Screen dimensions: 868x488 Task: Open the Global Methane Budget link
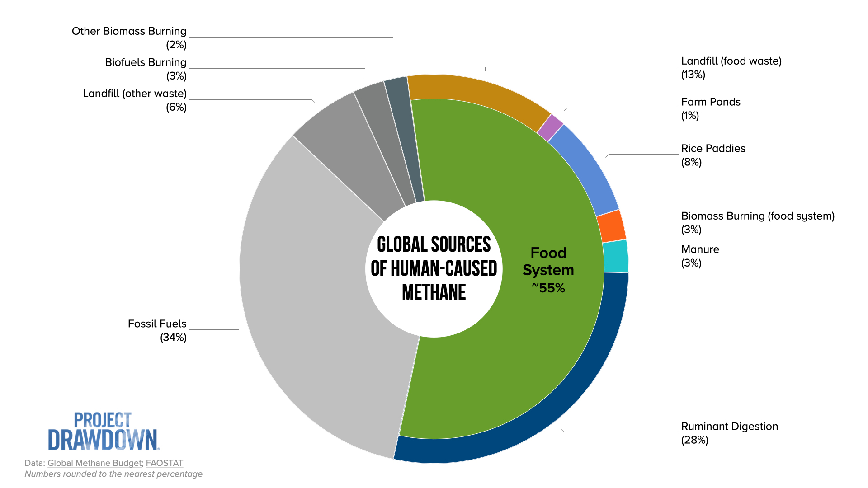tap(94, 463)
